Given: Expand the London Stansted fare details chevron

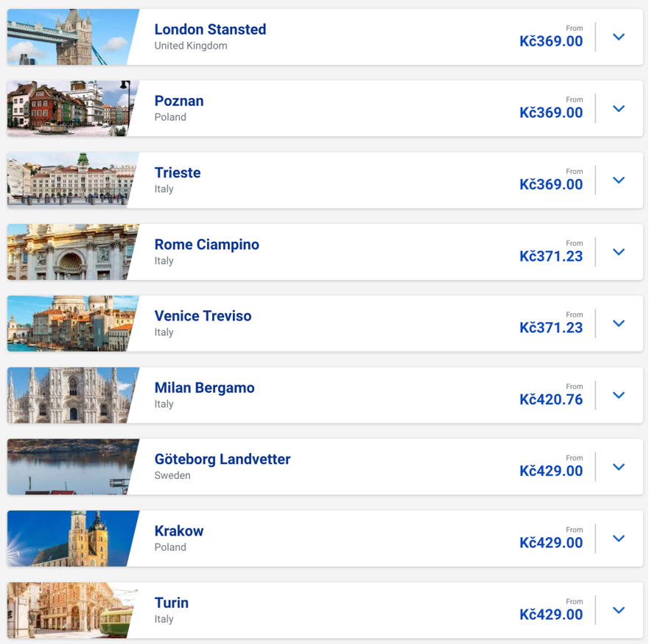Looking at the screenshot, I should (x=618, y=36).
